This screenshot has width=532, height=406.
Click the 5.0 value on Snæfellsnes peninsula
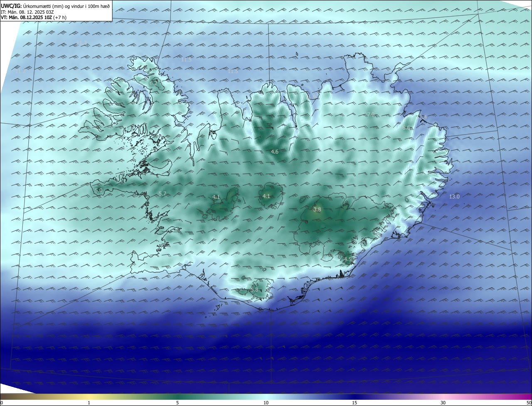coord(99,190)
